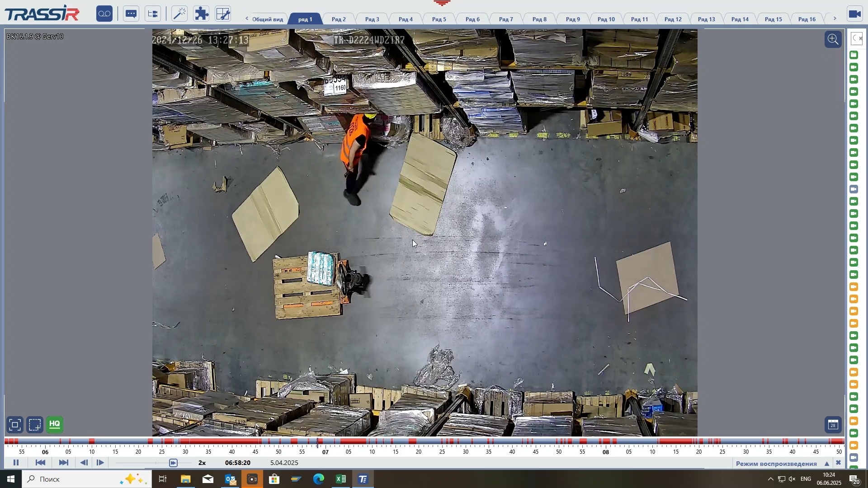Click the magic wand tool icon

[x=179, y=14]
